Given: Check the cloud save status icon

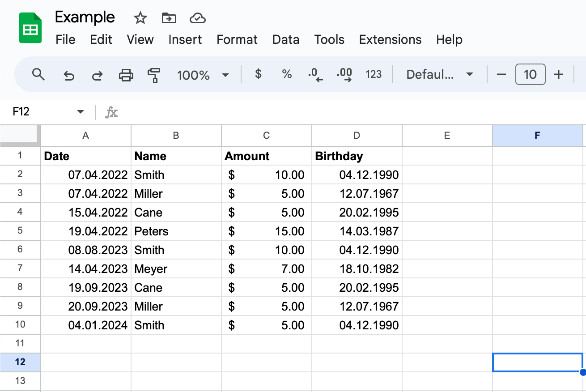Looking at the screenshot, I should coord(197,18).
